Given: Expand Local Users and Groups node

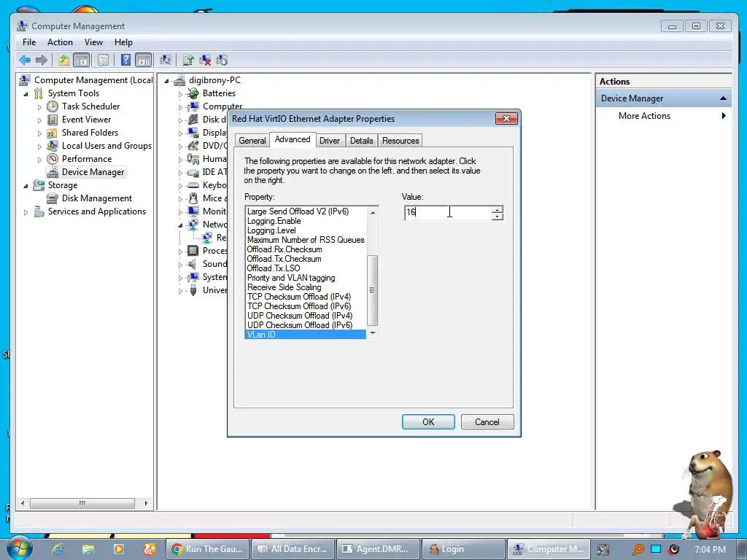Looking at the screenshot, I should (39, 146).
